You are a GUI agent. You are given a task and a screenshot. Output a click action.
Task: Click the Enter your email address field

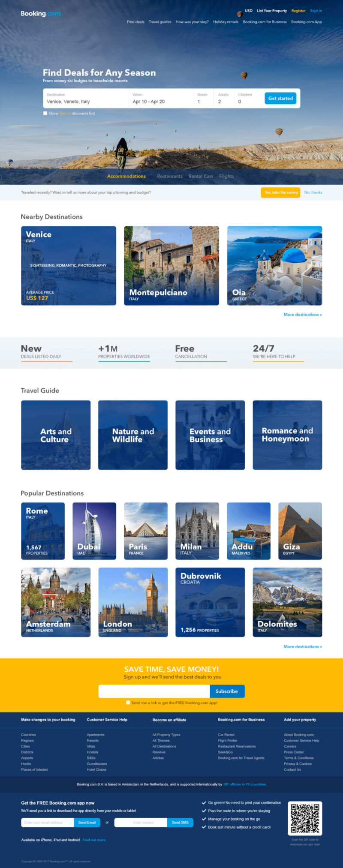click(48, 823)
